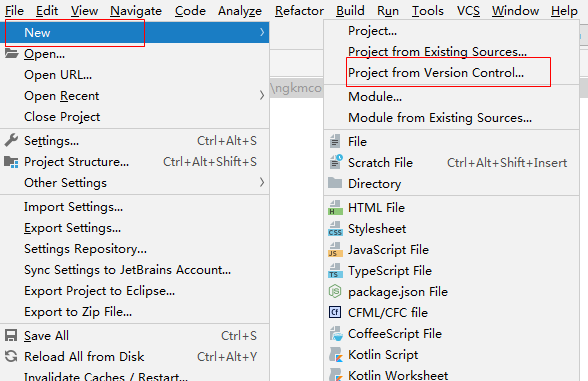
Task: Expand the Open Recent submenu arrow
Action: click(262, 95)
